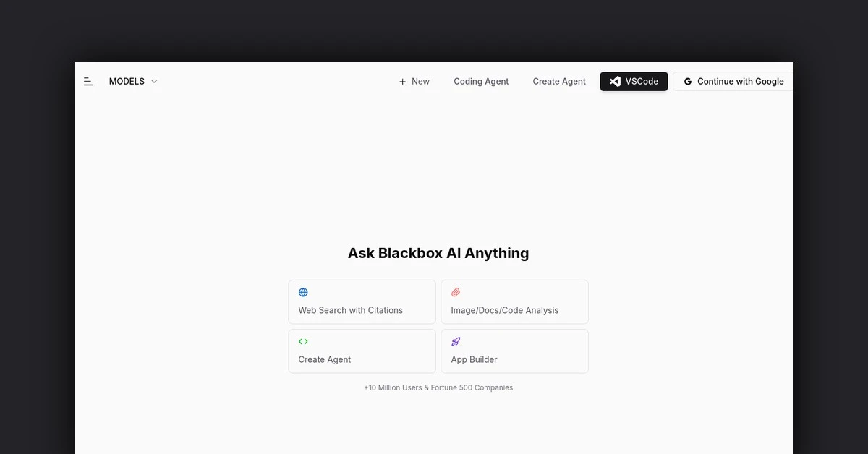The width and height of the screenshot is (868, 454).
Task: Click the Continue with Google button
Action: click(733, 81)
